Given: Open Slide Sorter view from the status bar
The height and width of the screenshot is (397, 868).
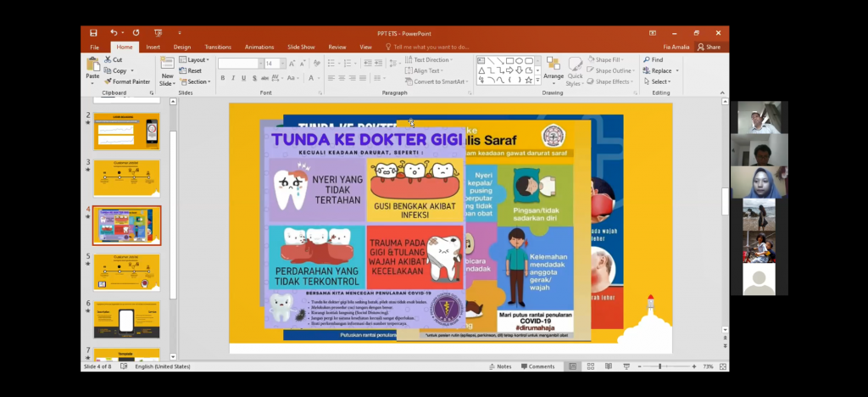Looking at the screenshot, I should point(589,366).
